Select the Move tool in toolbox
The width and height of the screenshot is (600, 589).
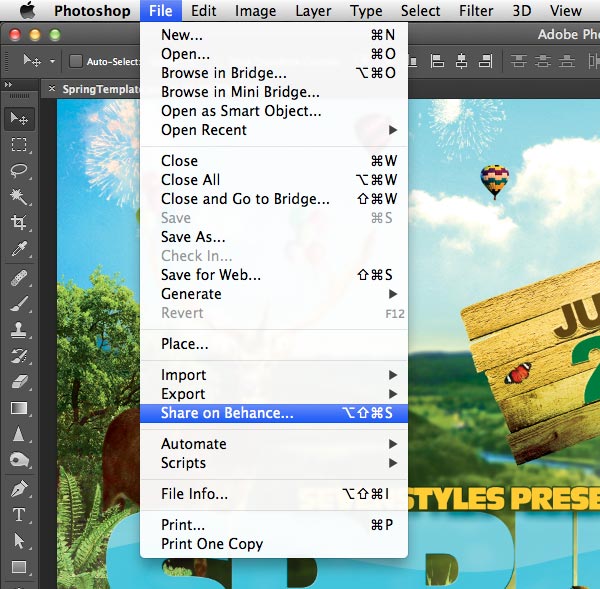[x=18, y=119]
